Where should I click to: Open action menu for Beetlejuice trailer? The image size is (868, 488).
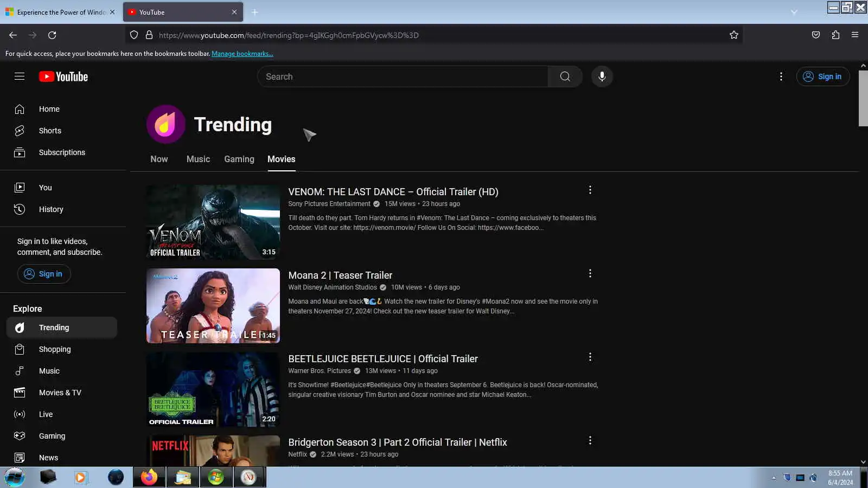pos(590,357)
